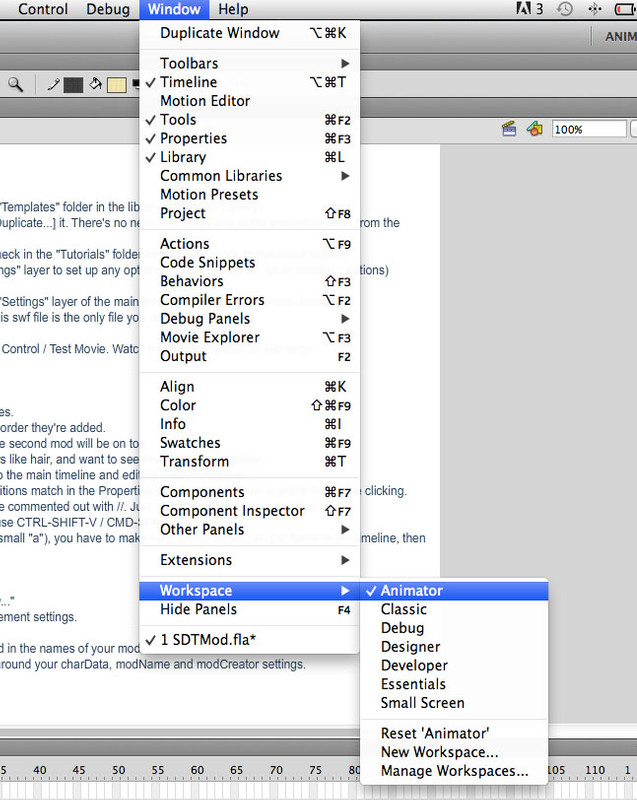Click the pencil stroke color icon
Image resolution: width=637 pixels, height=800 pixels.
pos(52,85)
